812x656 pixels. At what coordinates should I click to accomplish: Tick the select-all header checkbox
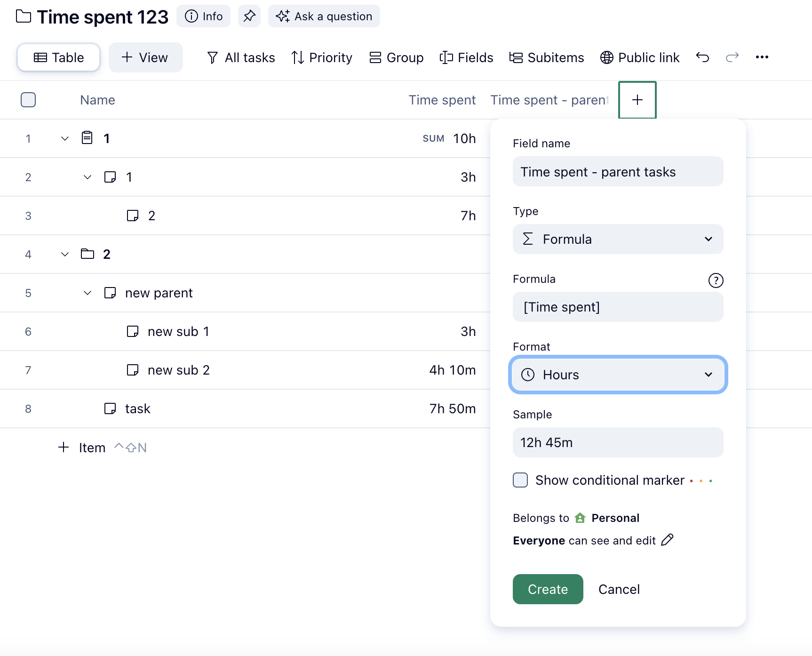click(28, 100)
